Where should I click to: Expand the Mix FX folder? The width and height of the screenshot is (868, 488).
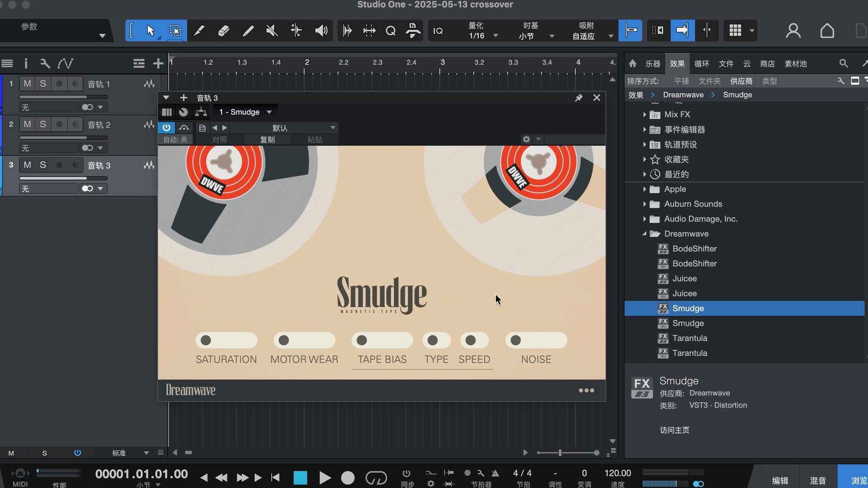point(644,115)
